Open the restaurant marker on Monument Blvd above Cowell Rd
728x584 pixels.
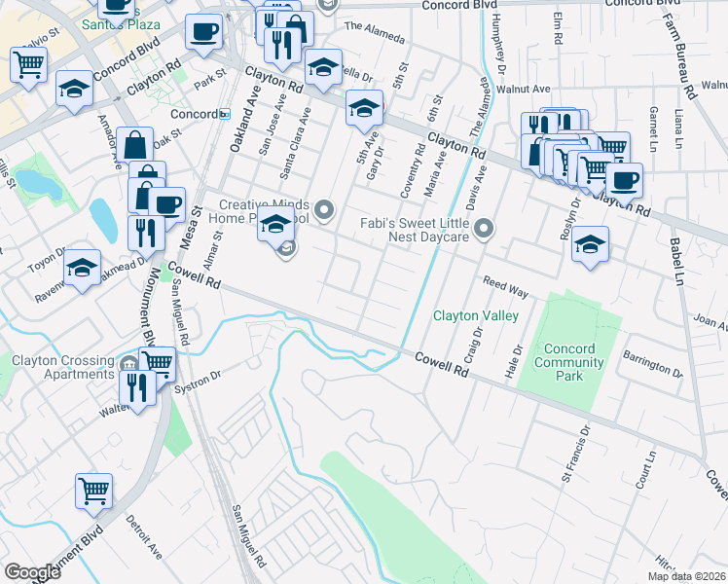pyautogui.click(x=146, y=234)
